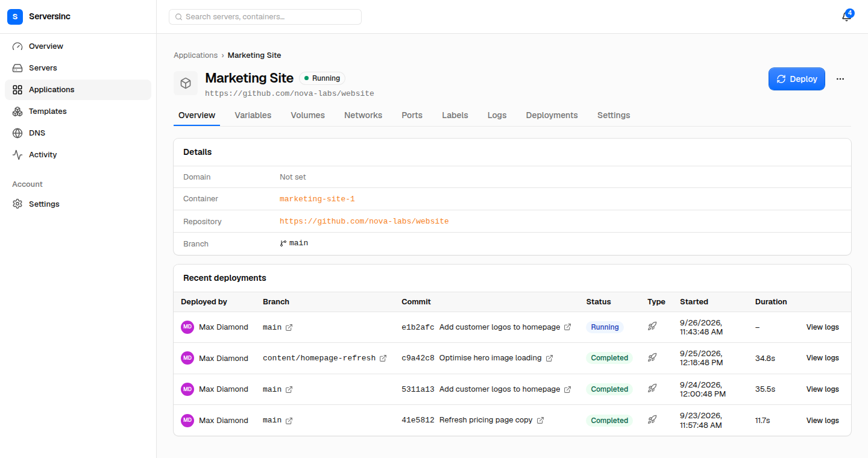Screen dimensions: 868x458
Task: Open Templates in the sidebar
Action: [78, 111]
